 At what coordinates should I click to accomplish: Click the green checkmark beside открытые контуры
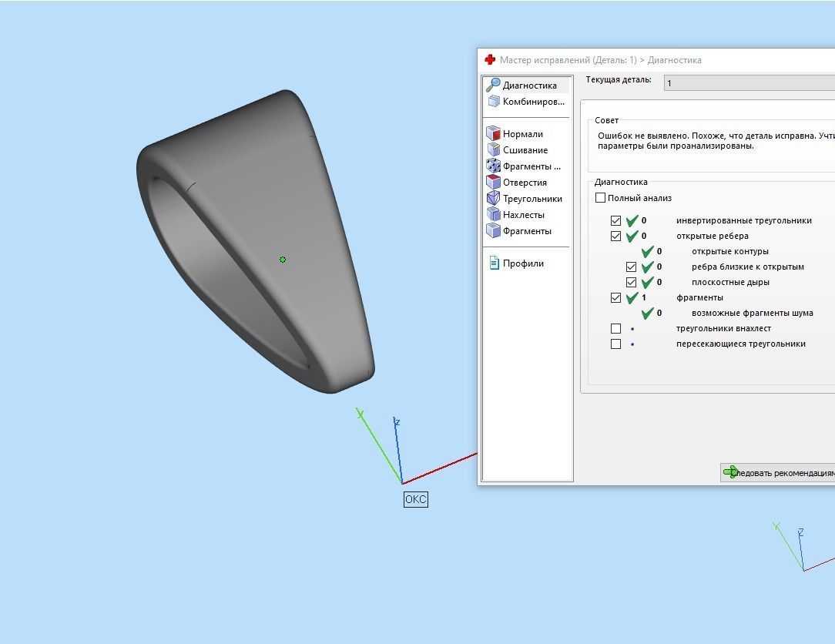click(x=648, y=251)
